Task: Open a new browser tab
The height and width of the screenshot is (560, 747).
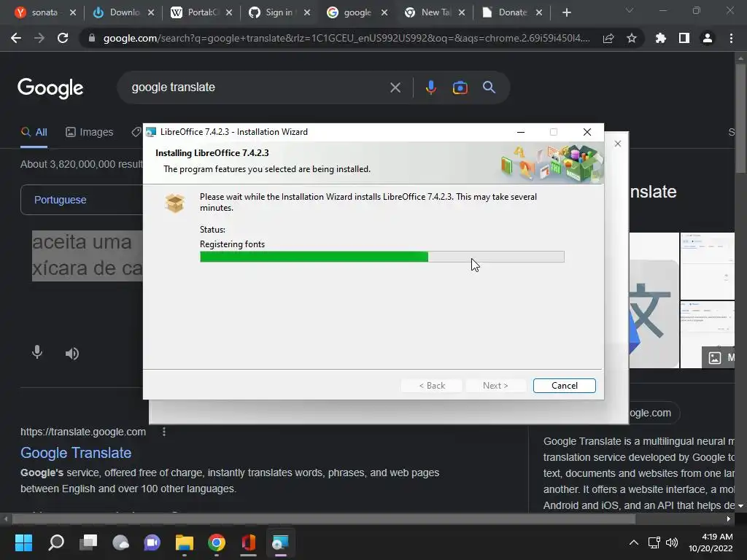Action: (566, 12)
